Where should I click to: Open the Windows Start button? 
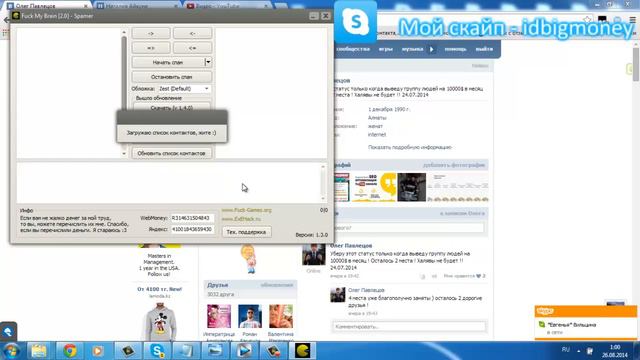pos(11,351)
